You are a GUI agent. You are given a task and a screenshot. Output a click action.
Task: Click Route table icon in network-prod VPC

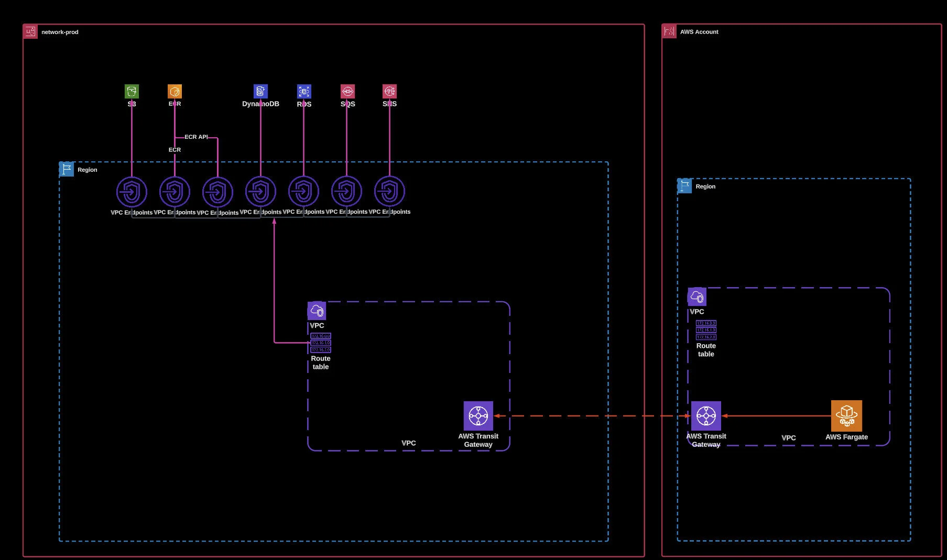[x=321, y=343]
